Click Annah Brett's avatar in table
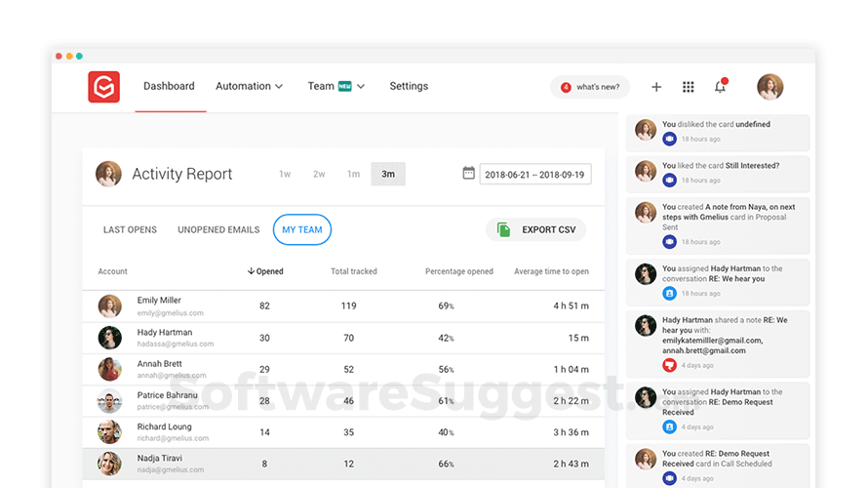868x488 pixels. 109,369
